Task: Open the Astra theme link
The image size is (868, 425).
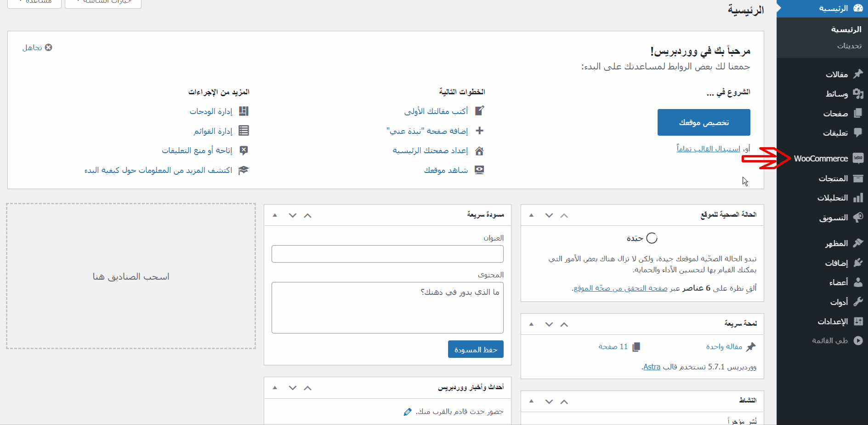Action: 652,367
